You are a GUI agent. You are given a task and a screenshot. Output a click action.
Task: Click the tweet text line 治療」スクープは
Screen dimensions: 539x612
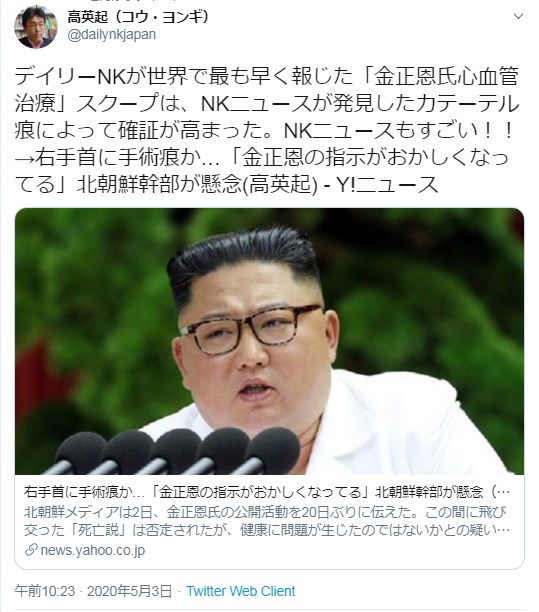click(267, 103)
